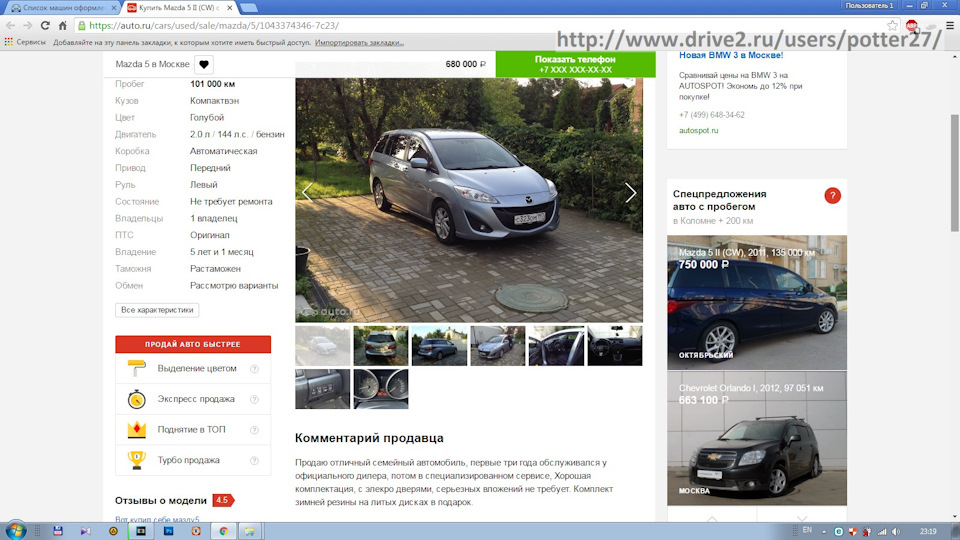Switch to the Список машин tab
Viewport: 960px width, 540px height.
coord(64,8)
